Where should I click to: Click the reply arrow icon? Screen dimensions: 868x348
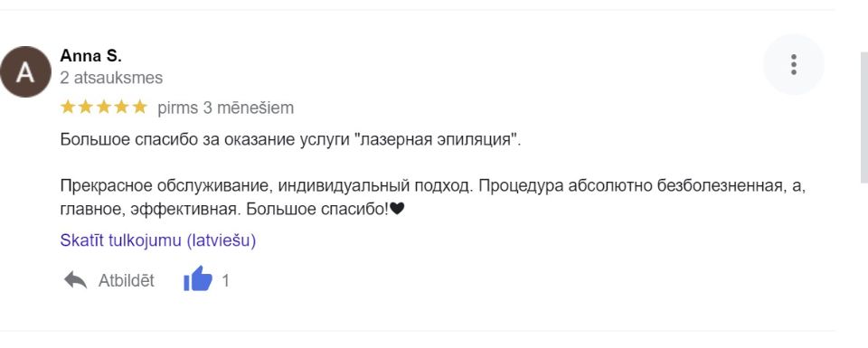point(75,280)
